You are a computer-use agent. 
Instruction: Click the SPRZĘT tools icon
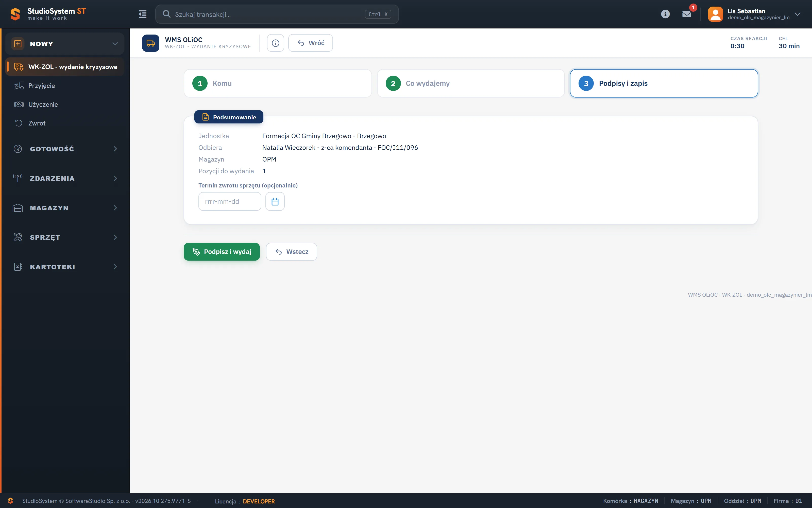(18, 237)
